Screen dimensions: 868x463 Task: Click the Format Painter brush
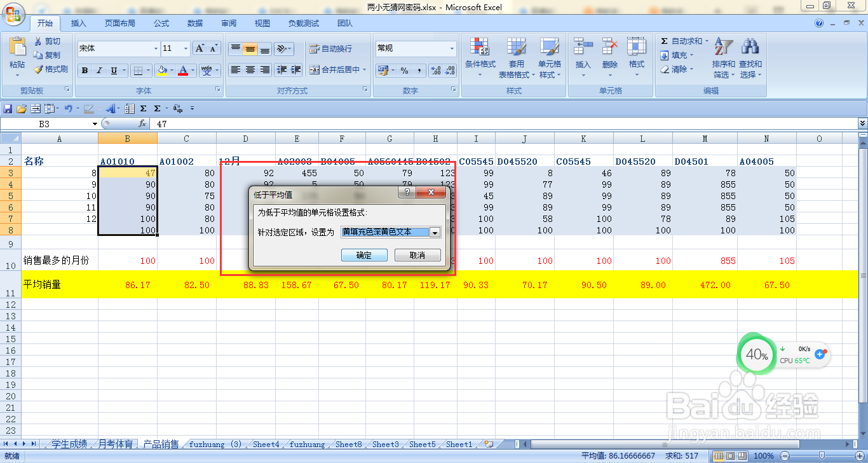[x=38, y=69]
